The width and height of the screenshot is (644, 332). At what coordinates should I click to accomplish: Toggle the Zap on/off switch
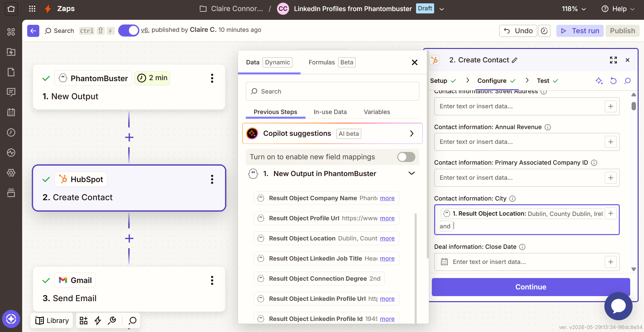click(129, 31)
